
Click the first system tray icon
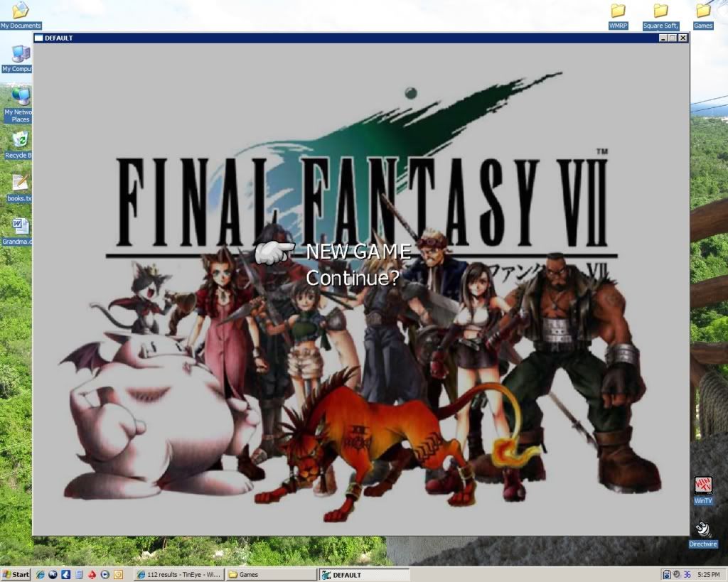pos(667,575)
